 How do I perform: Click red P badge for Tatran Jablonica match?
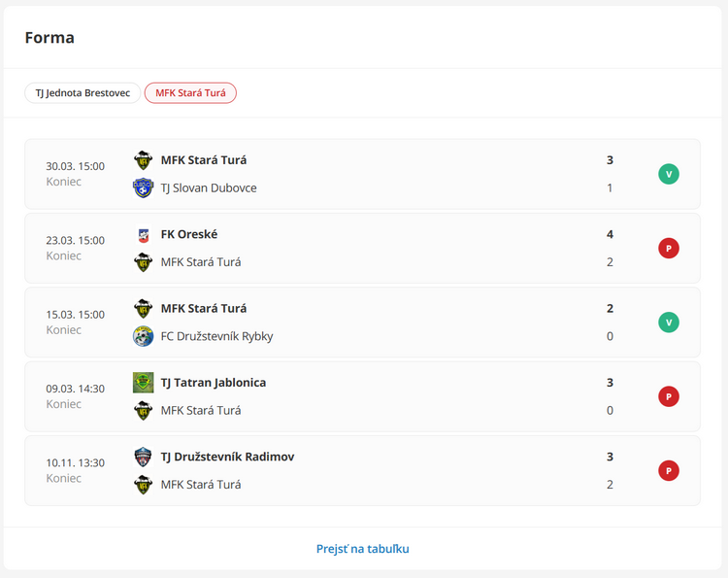click(x=669, y=396)
